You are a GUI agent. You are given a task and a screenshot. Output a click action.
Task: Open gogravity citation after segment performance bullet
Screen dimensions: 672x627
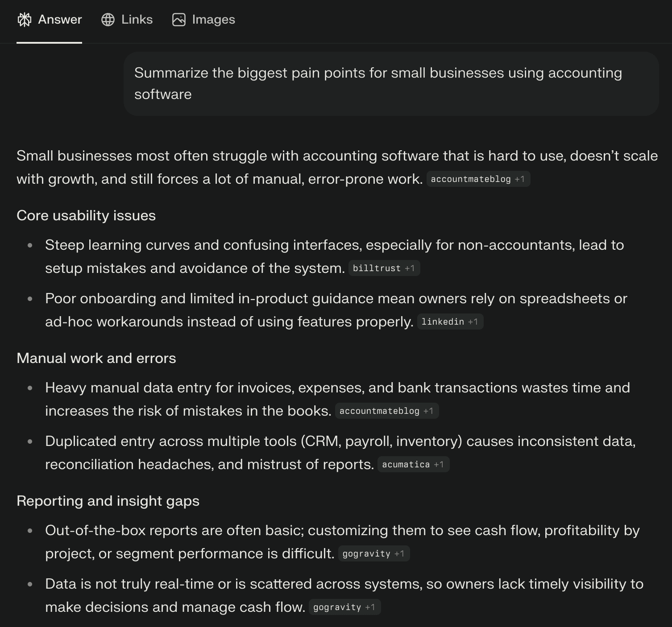[x=373, y=554]
